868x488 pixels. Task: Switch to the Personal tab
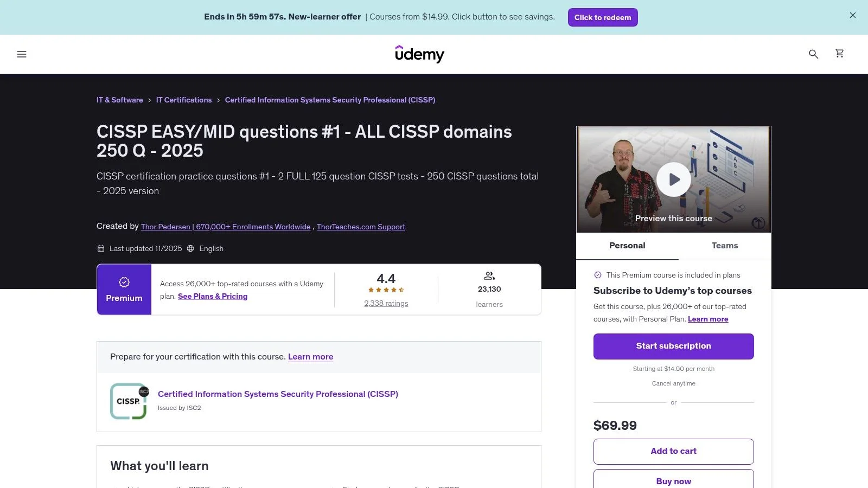point(627,246)
